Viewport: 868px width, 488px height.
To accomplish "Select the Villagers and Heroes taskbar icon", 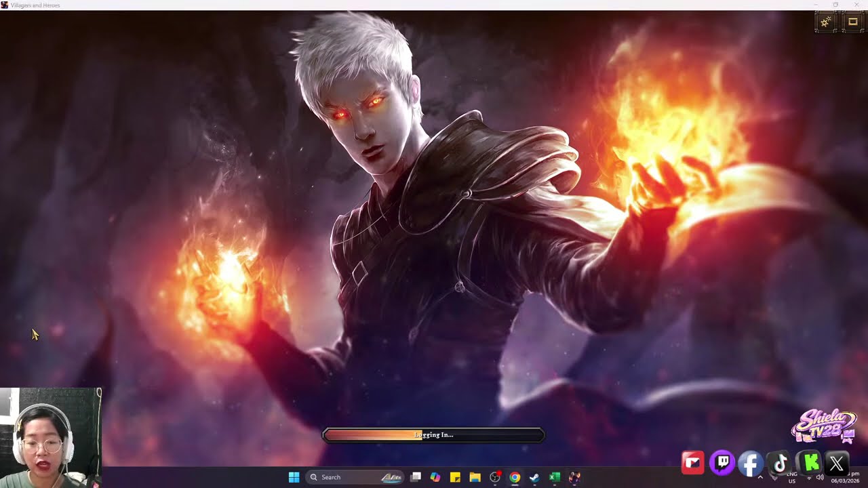I will click(574, 477).
